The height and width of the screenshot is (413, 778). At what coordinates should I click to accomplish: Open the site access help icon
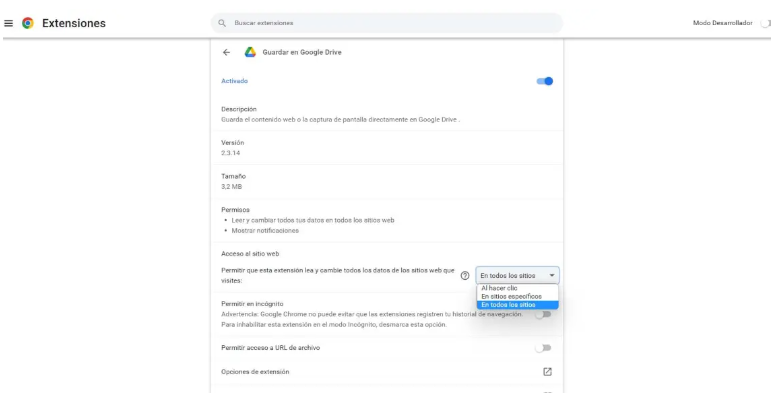click(x=465, y=275)
